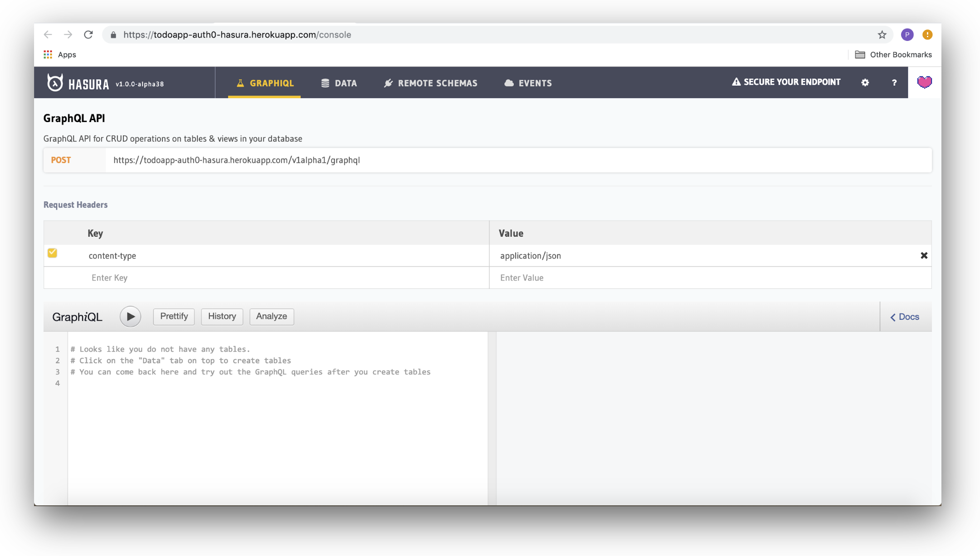Viewport: 980px width, 556px height.
Task: Reload the page with the refresh icon
Action: (89, 34)
